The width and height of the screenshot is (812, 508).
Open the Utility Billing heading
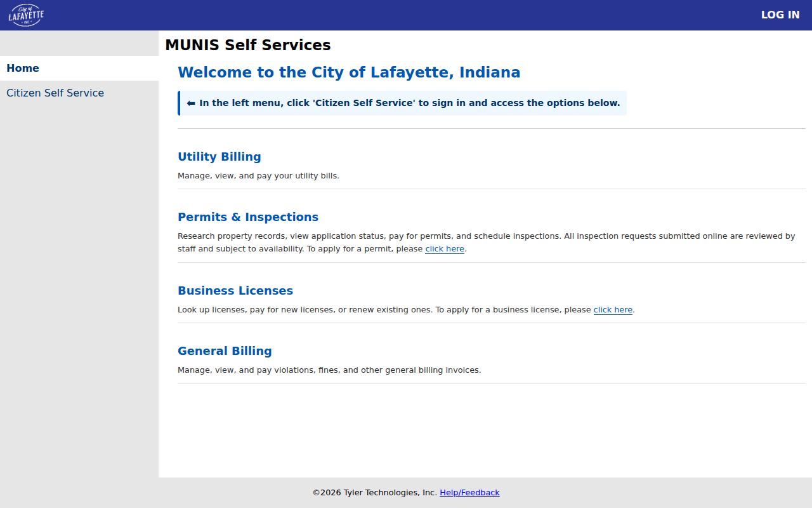point(219,157)
